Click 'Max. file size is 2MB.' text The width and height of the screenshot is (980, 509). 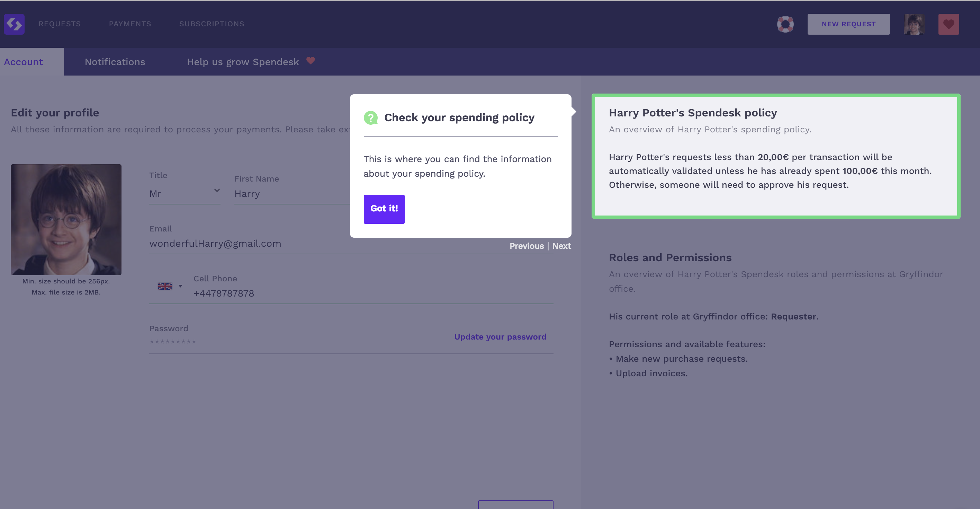pos(66,292)
